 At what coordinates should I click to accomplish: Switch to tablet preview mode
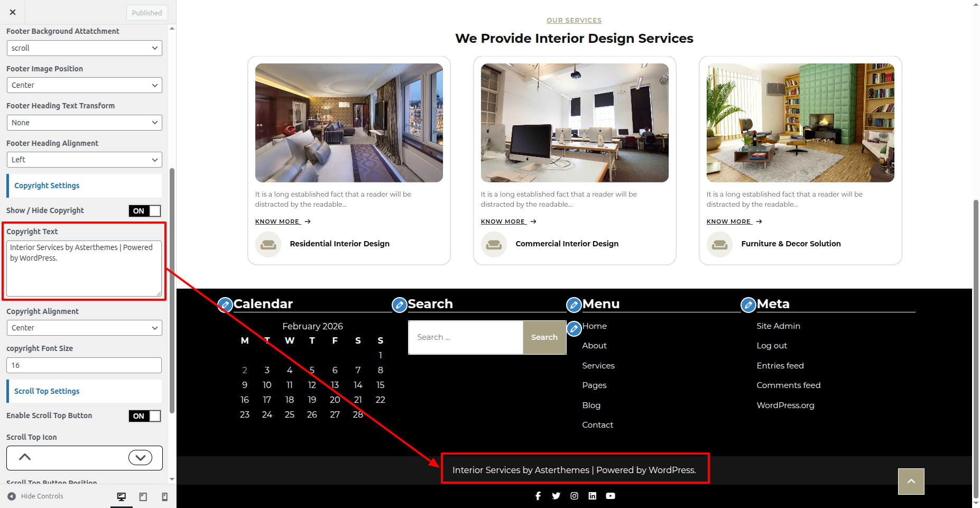pyautogui.click(x=143, y=496)
